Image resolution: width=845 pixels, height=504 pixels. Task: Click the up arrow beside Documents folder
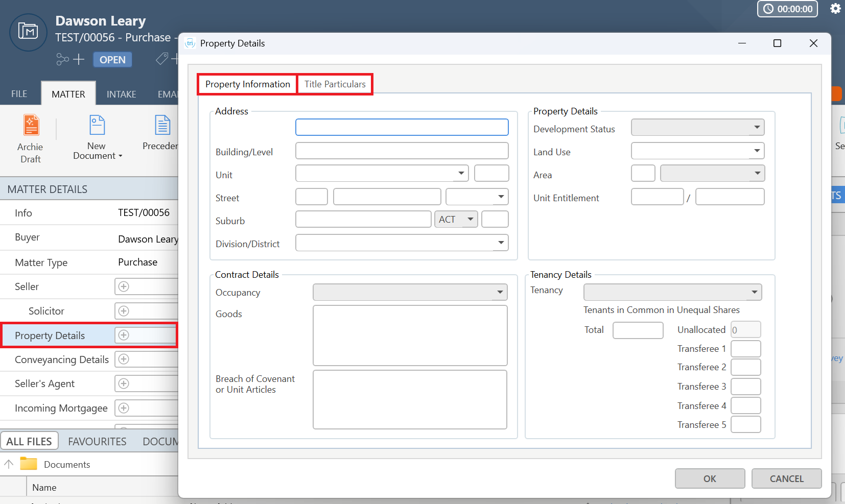9,464
